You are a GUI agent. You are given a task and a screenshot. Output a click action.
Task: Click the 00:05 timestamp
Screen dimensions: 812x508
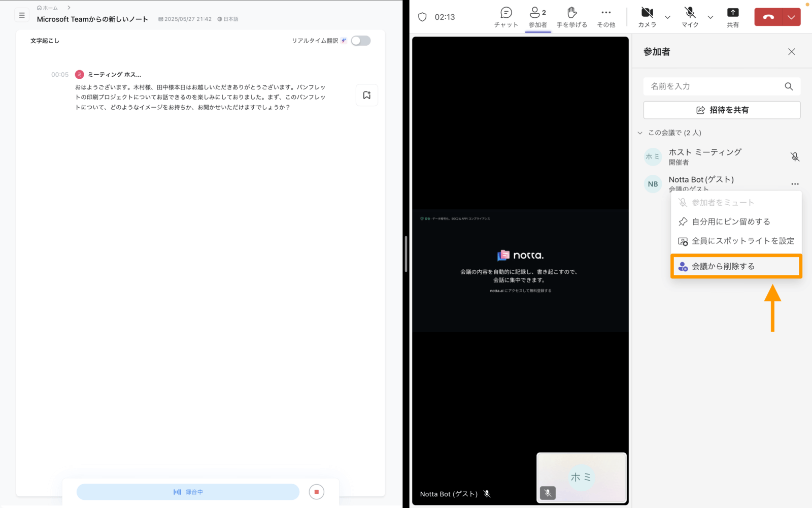[x=60, y=75]
